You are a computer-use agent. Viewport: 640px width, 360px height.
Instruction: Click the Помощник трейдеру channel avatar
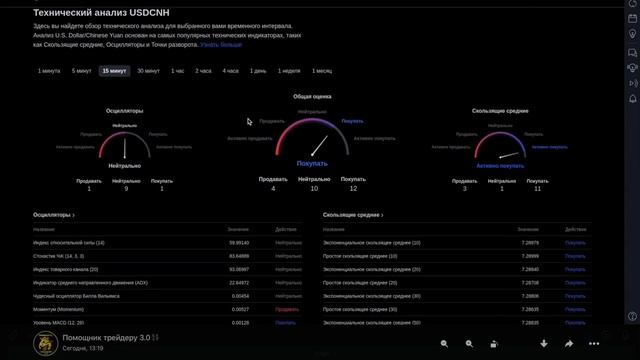point(45,343)
